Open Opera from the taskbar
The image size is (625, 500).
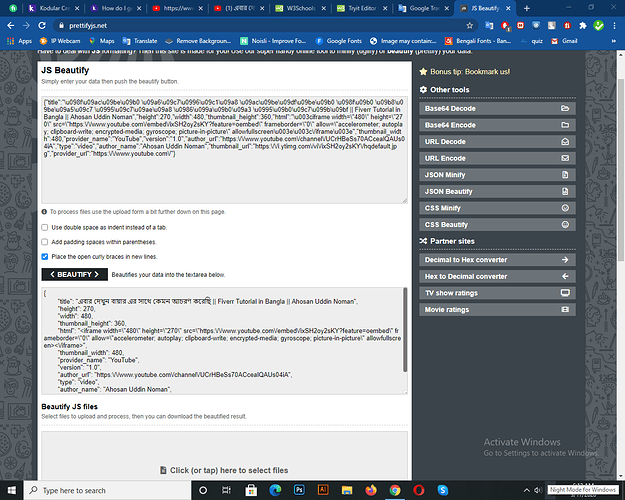(x=419, y=490)
